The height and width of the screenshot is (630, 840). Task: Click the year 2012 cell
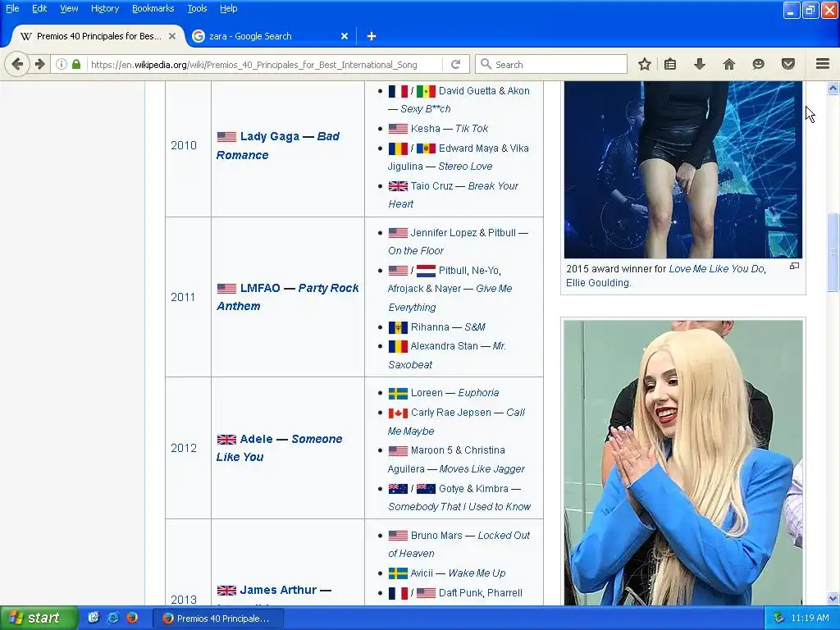pyautogui.click(x=188, y=449)
